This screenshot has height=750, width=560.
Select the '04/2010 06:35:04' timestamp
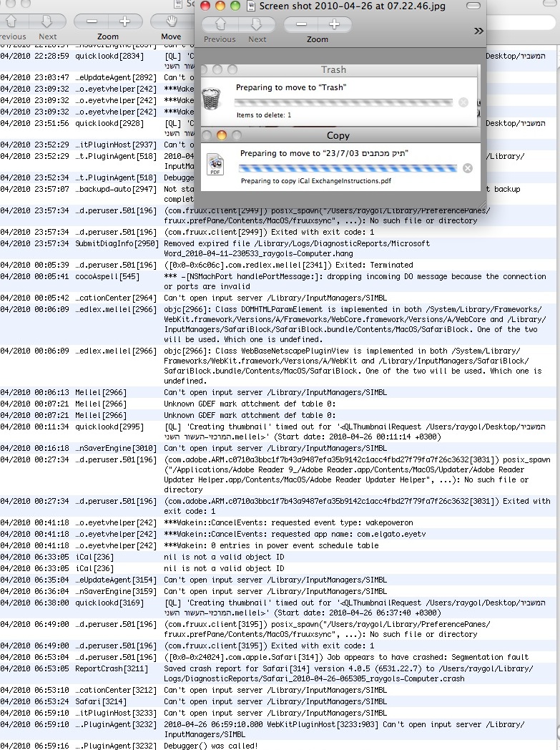(x=34, y=580)
